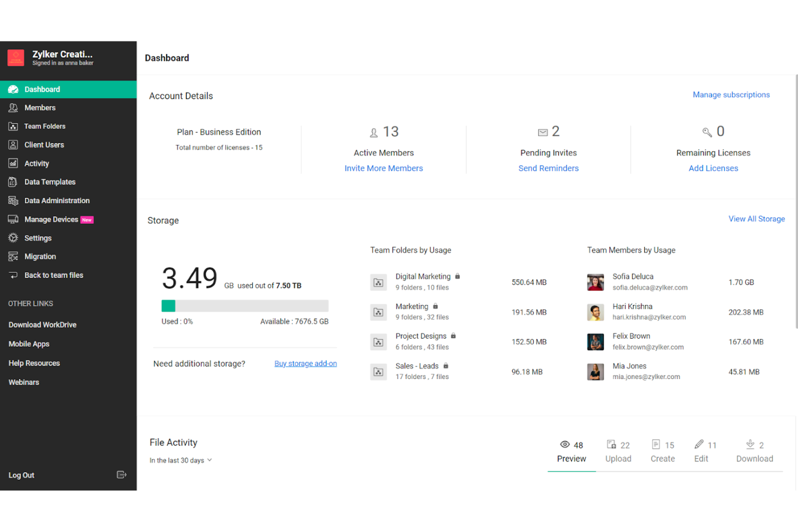Screen dimensions: 798x532
Task: Click the Pending Invites envelope icon
Action: click(543, 132)
